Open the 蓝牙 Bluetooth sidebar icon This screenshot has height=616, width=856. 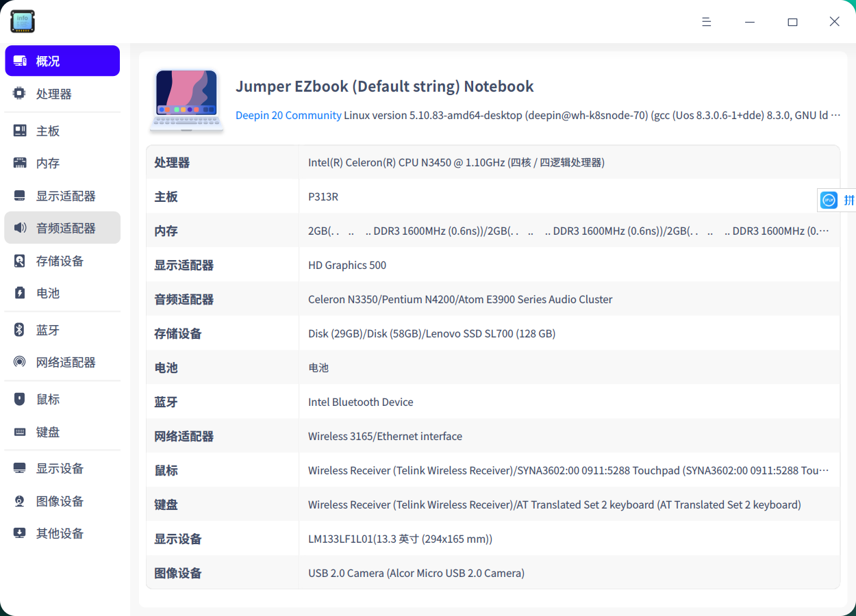click(21, 330)
